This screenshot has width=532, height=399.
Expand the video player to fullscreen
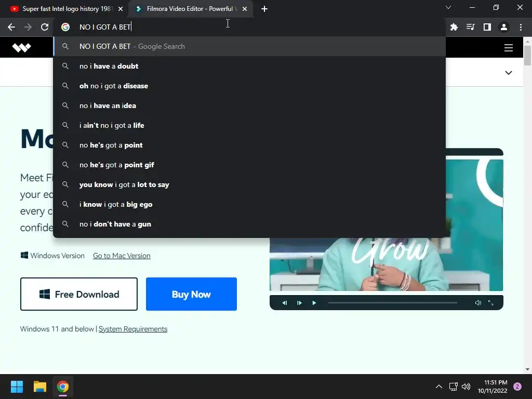(490, 303)
